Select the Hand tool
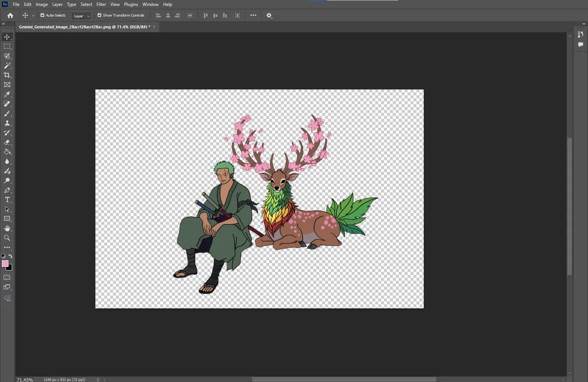Viewport: 588px width, 382px height. [7, 228]
